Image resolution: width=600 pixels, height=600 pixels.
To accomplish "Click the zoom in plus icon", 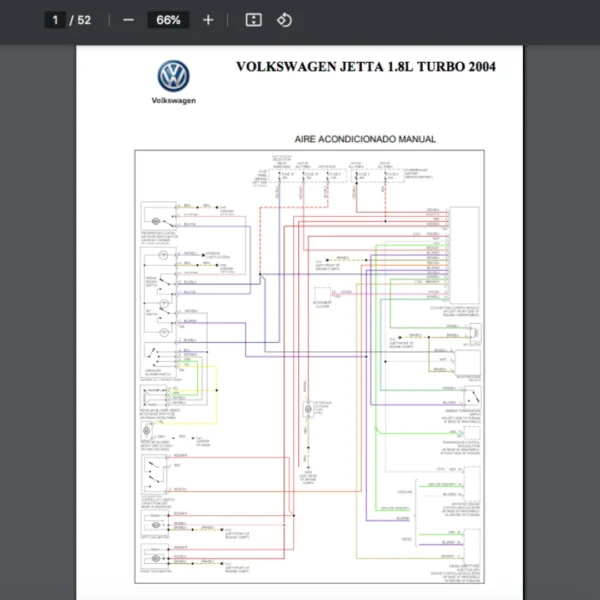I will [208, 20].
